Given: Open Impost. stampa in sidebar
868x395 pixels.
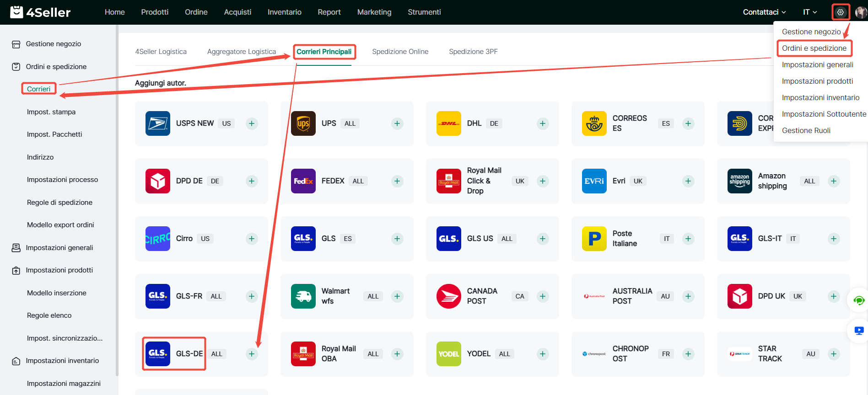Looking at the screenshot, I should (51, 112).
